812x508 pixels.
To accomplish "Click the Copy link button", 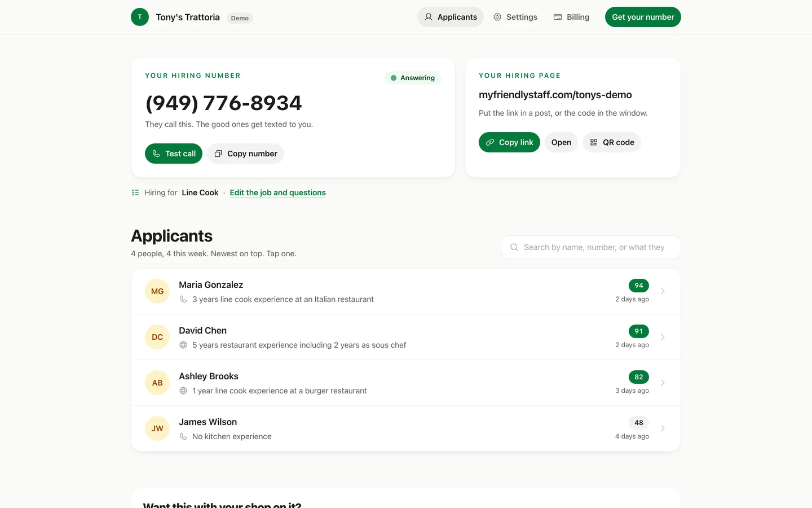I will click(509, 142).
